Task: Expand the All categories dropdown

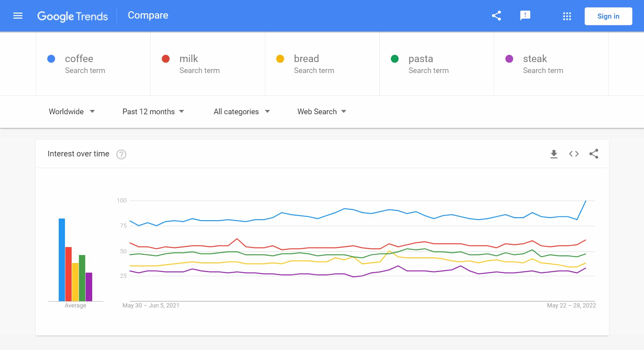Action: (x=242, y=112)
